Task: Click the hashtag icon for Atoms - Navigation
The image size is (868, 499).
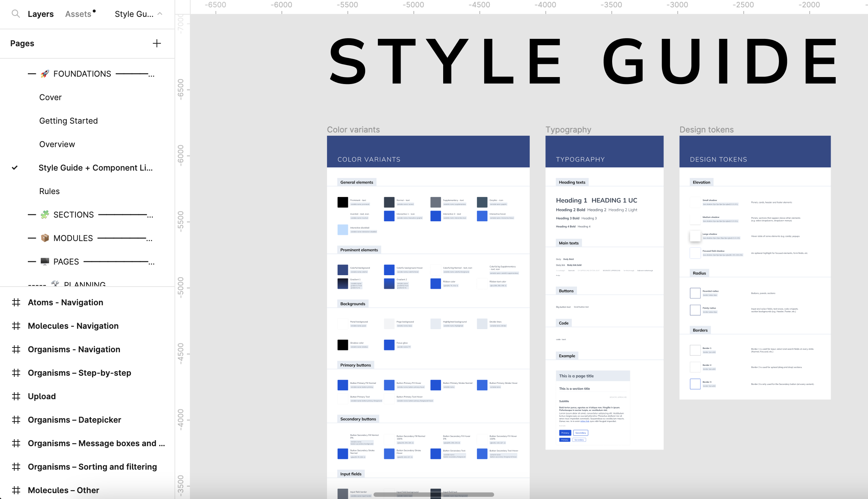Action: click(16, 302)
